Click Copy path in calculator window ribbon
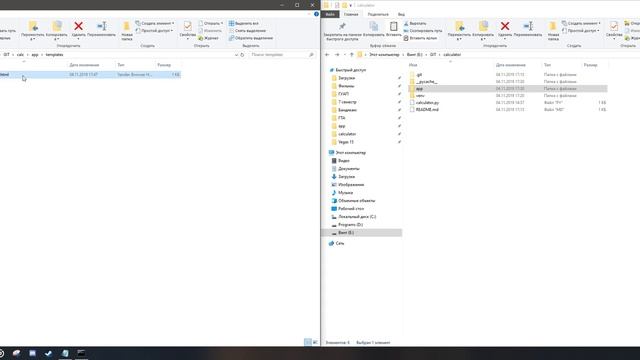 click(423, 31)
